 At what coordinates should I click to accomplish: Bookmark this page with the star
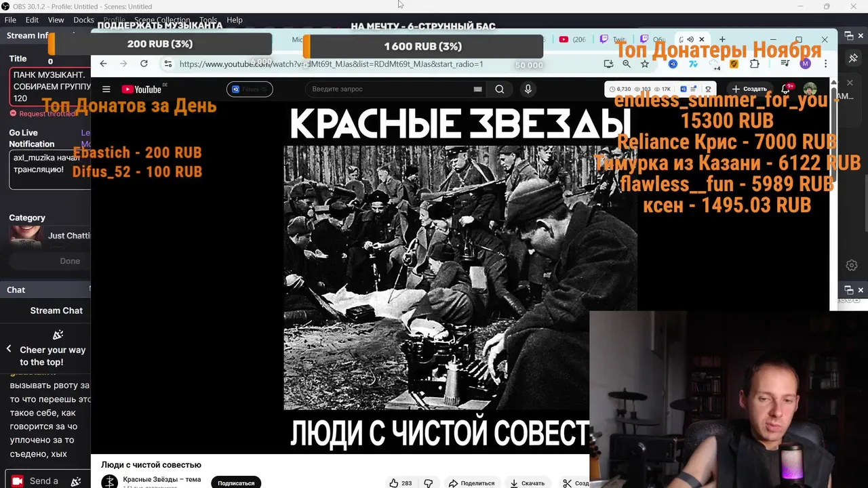pos(645,64)
